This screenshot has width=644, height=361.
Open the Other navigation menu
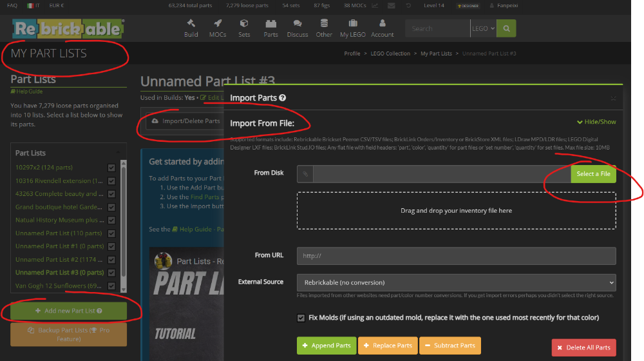coord(325,28)
